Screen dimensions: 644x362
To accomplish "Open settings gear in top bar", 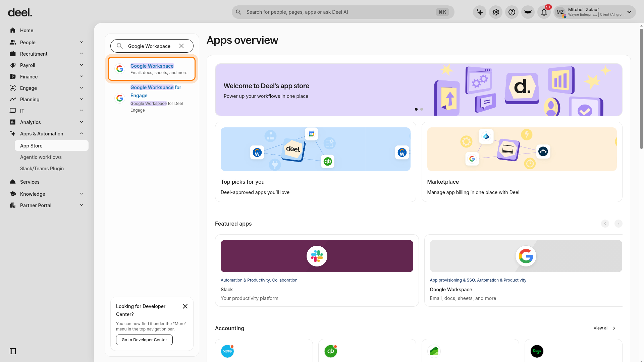I will pyautogui.click(x=496, y=12).
